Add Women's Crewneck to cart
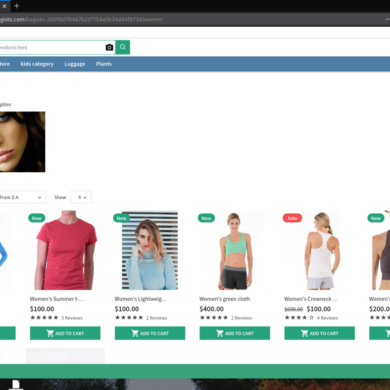 (319, 333)
